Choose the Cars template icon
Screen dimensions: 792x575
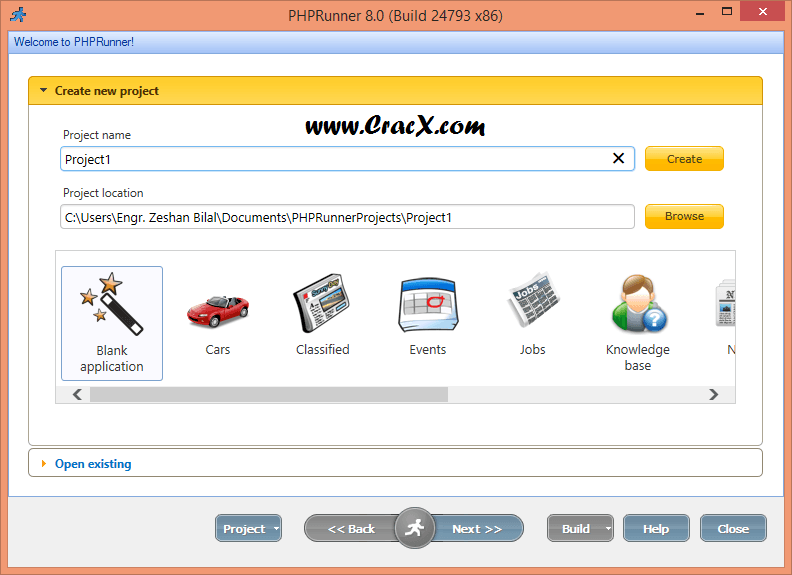click(x=218, y=311)
